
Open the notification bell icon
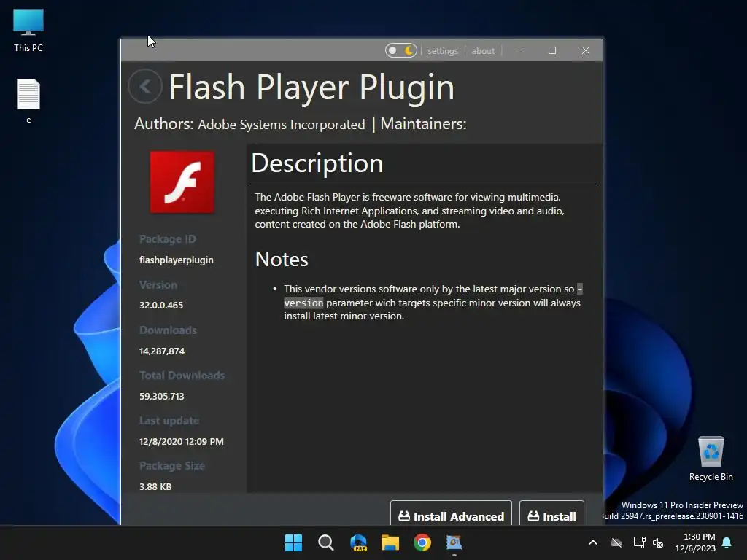click(x=727, y=542)
